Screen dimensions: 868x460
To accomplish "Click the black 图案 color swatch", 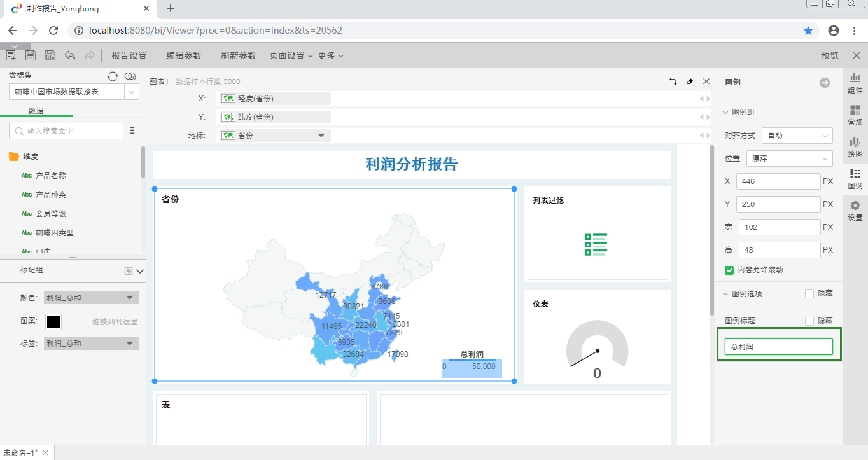I will pyautogui.click(x=53, y=322).
